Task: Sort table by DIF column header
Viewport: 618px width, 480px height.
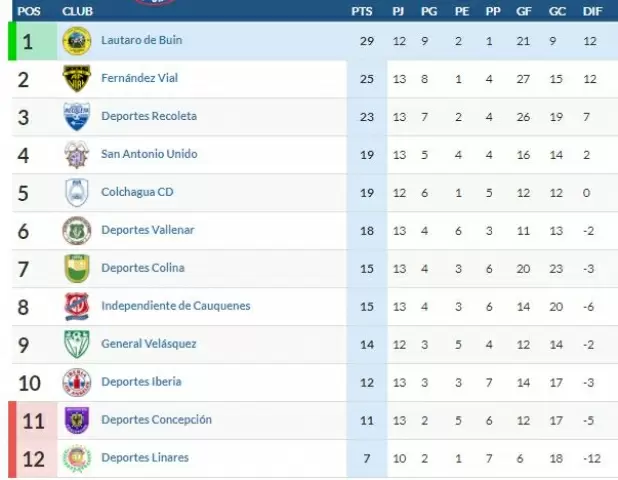Action: [x=592, y=11]
